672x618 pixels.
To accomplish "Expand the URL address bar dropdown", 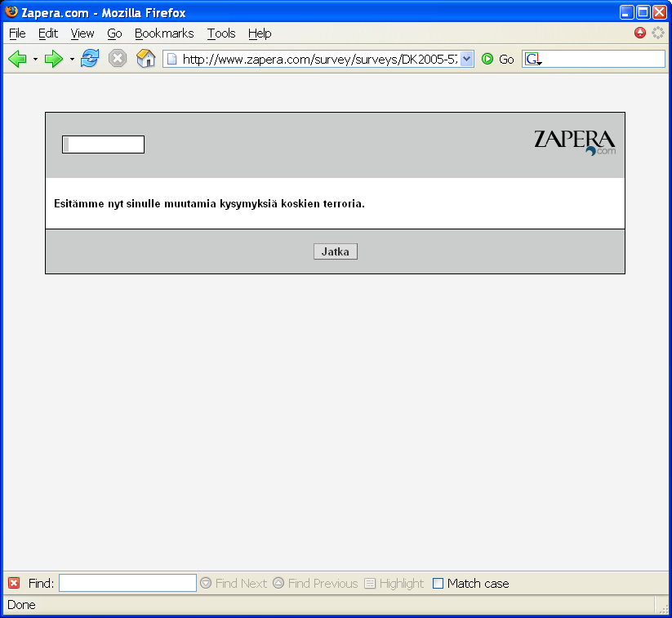I will (467, 59).
